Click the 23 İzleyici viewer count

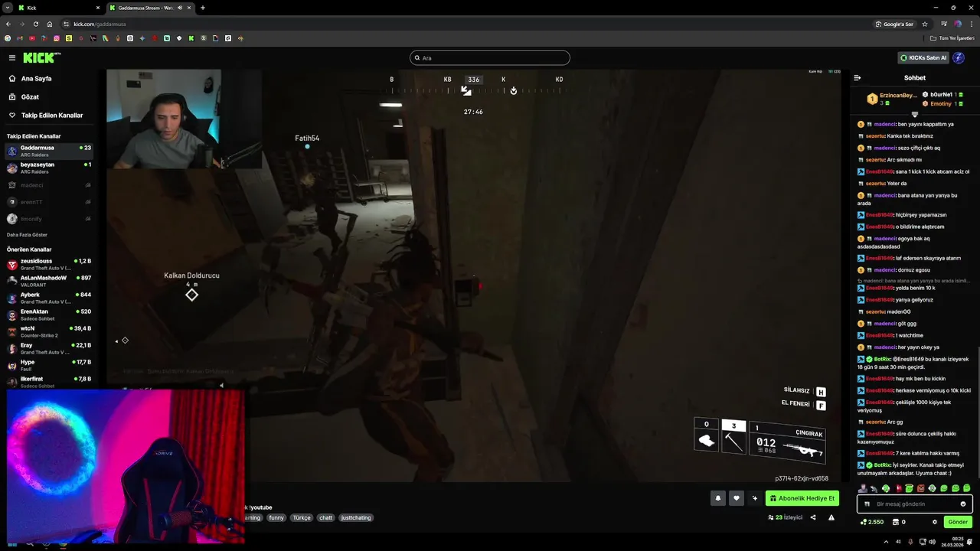[x=786, y=517]
